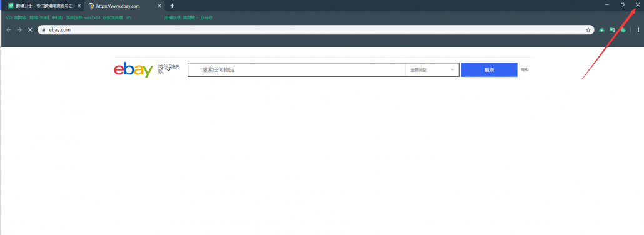Open the three-dot browser menu
This screenshot has width=644, height=235.
pyautogui.click(x=638, y=30)
